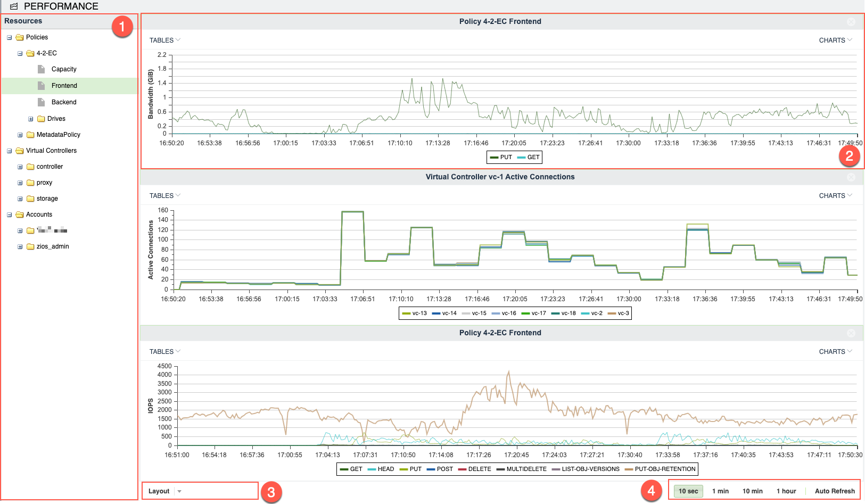
Task: Close the top Policy 4-2-EC Frontend bandwidth chart
Action: coord(851,21)
